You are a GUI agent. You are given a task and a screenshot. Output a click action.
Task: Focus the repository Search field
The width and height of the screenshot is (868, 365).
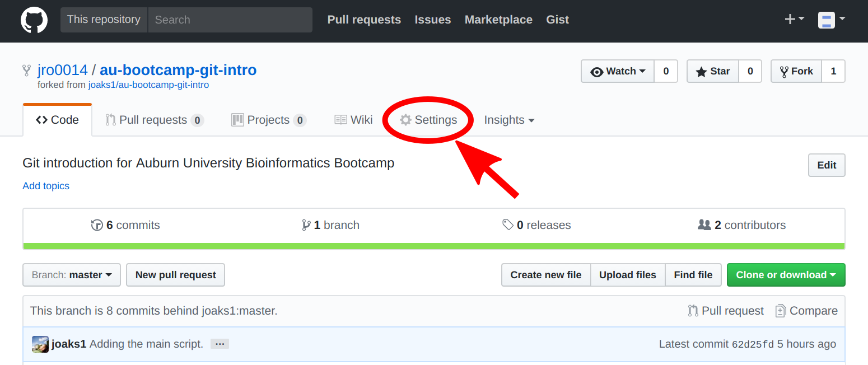pyautogui.click(x=230, y=20)
